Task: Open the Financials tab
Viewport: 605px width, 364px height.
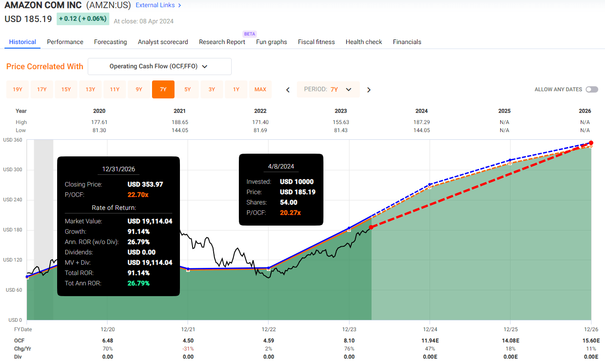Action: tap(407, 42)
